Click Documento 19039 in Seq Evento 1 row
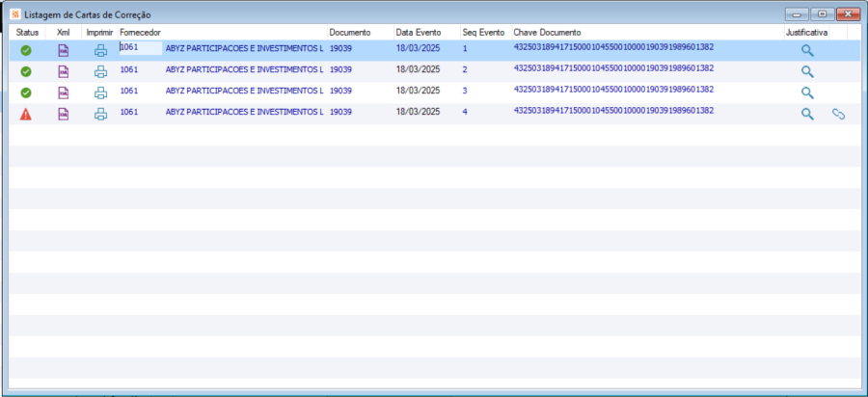The width and height of the screenshot is (868, 397). (x=340, y=48)
